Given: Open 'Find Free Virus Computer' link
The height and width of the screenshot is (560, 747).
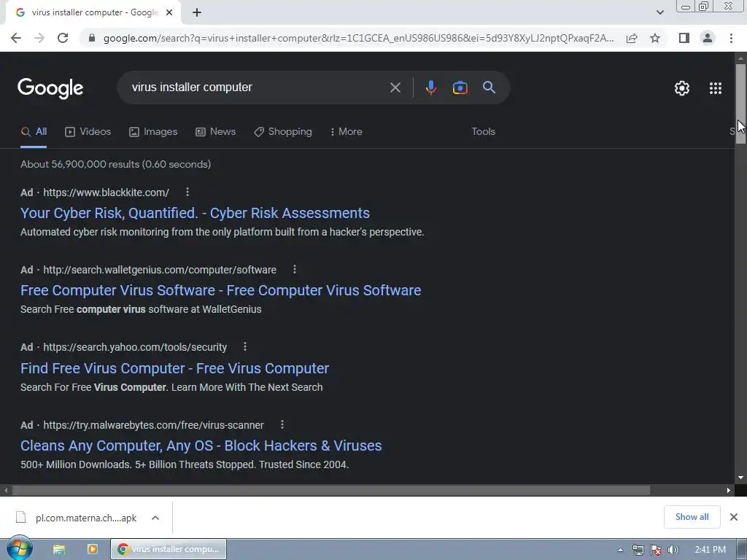Looking at the screenshot, I should click(x=174, y=368).
